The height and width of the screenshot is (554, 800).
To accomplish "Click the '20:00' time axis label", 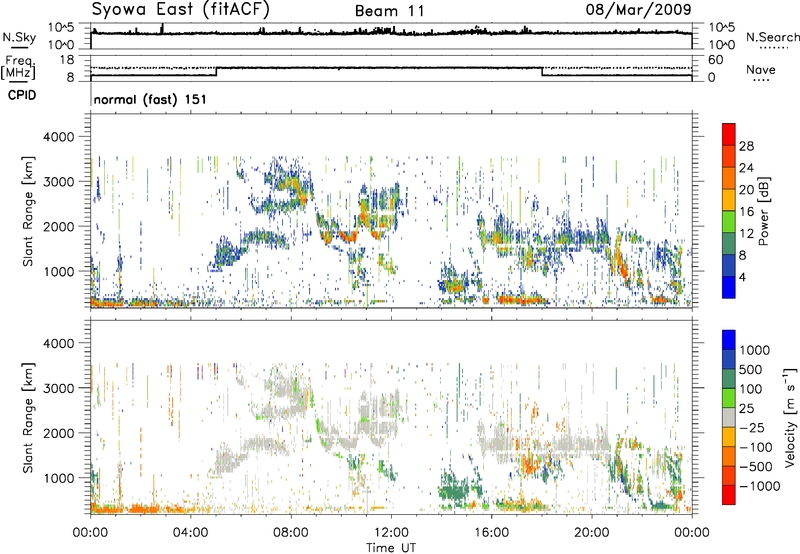I will pos(591,533).
